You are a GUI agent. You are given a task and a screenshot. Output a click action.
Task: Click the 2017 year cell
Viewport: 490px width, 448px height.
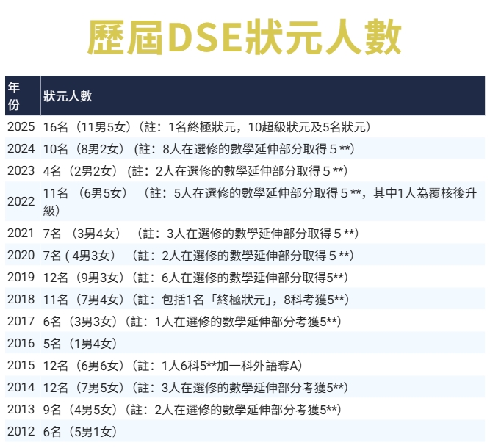[x=23, y=321]
